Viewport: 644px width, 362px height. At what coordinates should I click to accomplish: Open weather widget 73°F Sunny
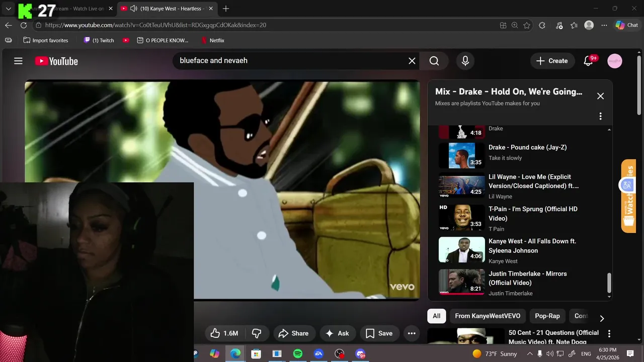coord(495,354)
